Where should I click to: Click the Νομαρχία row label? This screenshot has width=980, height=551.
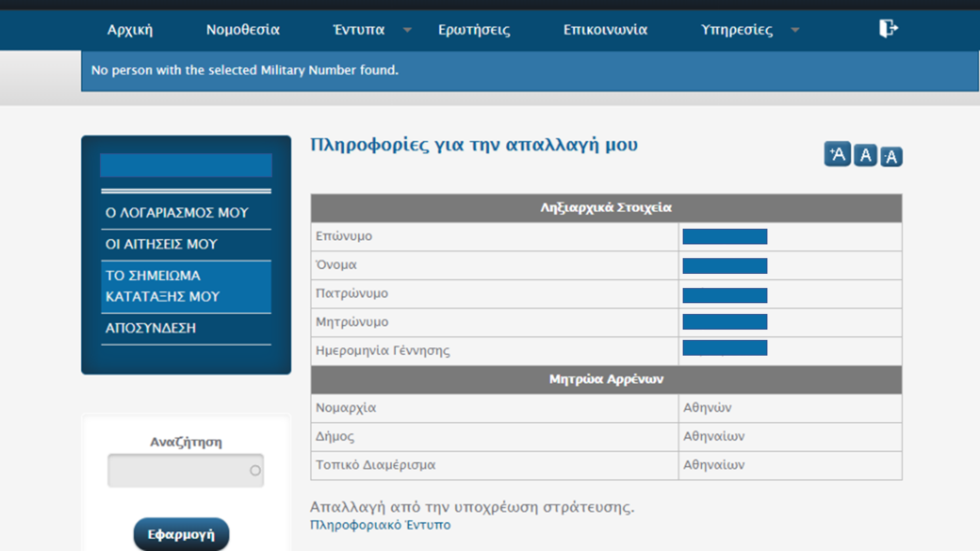[346, 408]
